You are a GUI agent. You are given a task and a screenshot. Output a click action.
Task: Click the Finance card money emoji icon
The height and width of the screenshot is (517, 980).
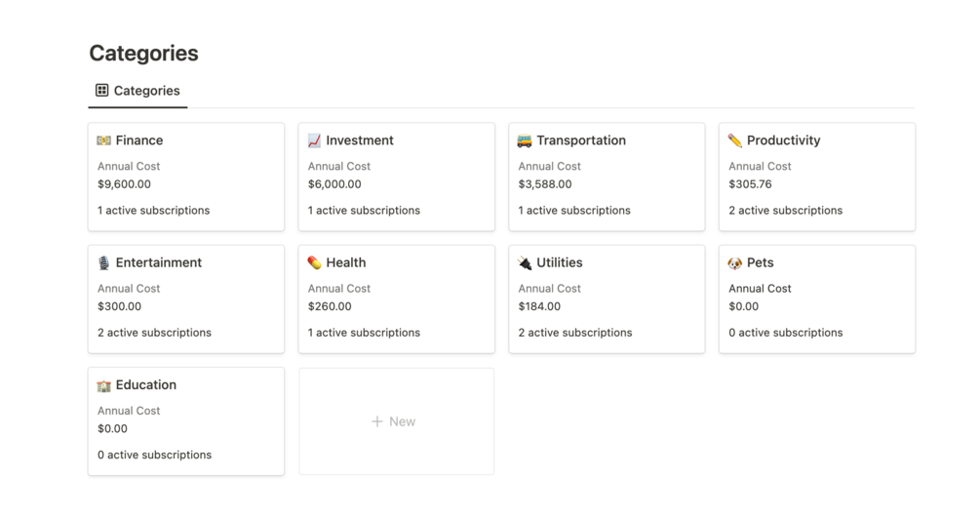[104, 140]
